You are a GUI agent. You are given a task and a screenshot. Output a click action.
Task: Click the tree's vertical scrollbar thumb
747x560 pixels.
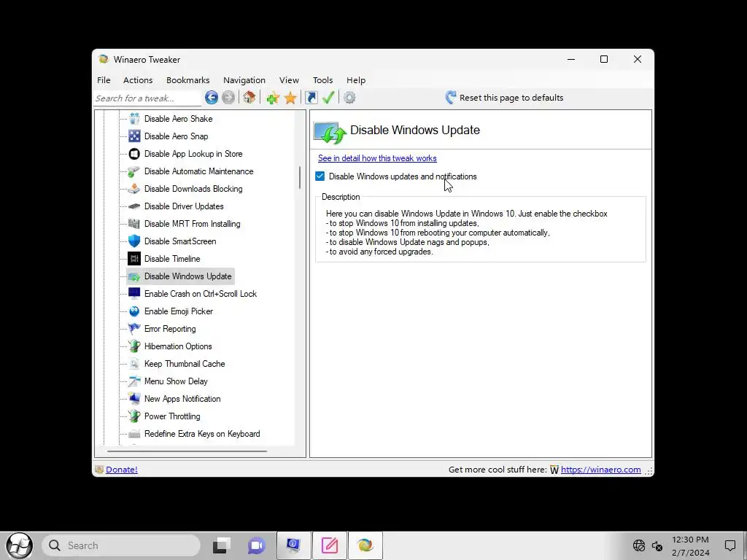[x=300, y=178]
